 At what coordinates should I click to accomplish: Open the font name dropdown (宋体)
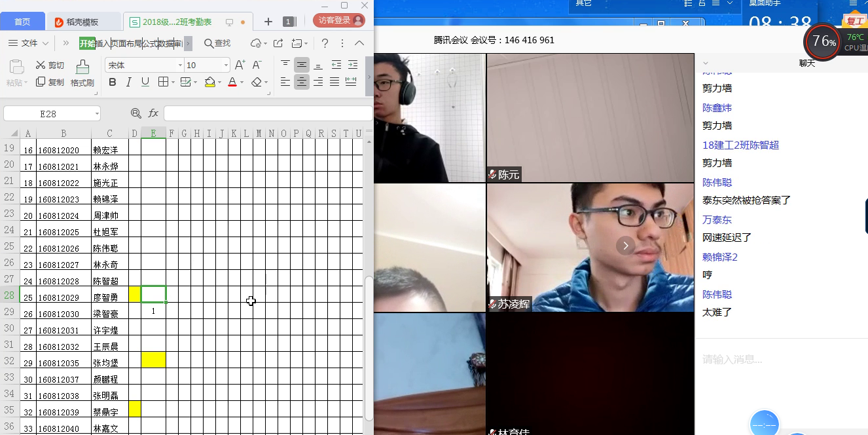180,66
